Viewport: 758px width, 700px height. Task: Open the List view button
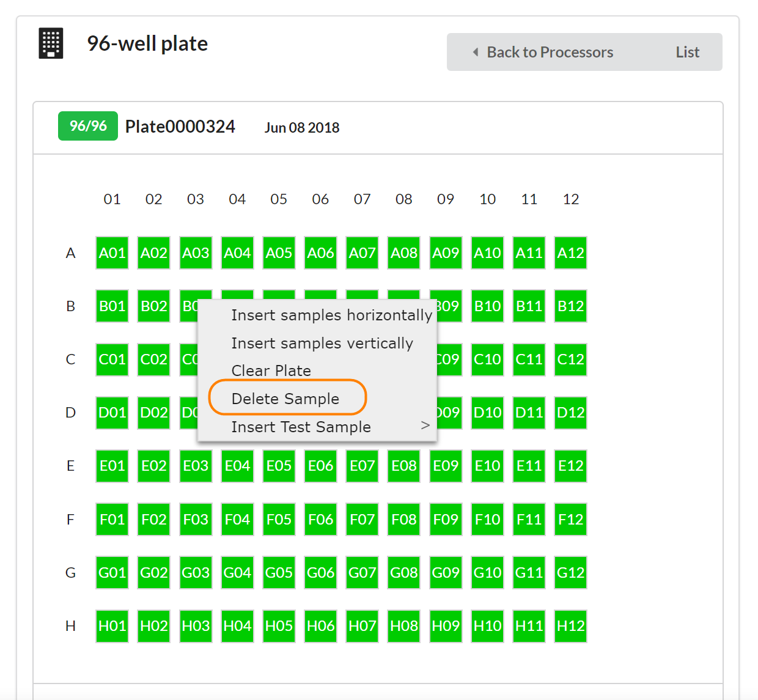click(687, 53)
